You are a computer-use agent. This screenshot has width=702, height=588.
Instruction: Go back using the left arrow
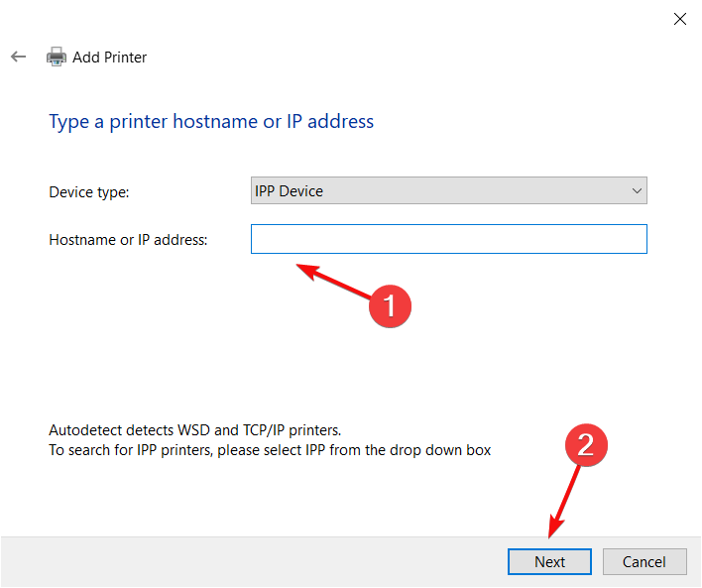click(x=19, y=57)
